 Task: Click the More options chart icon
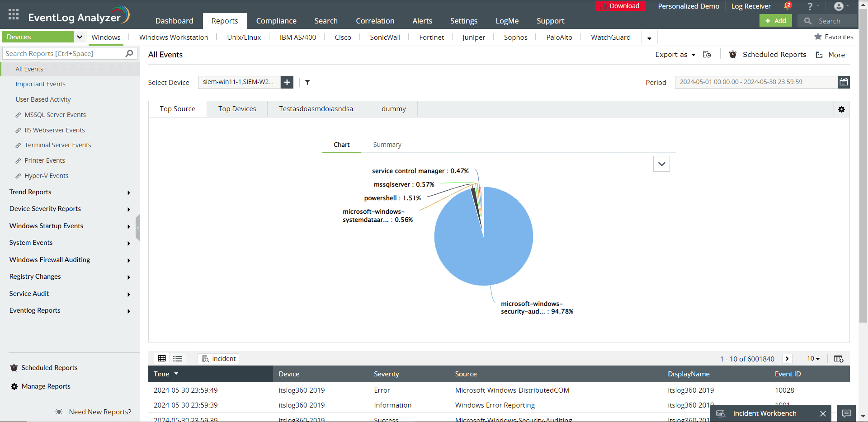(819, 55)
